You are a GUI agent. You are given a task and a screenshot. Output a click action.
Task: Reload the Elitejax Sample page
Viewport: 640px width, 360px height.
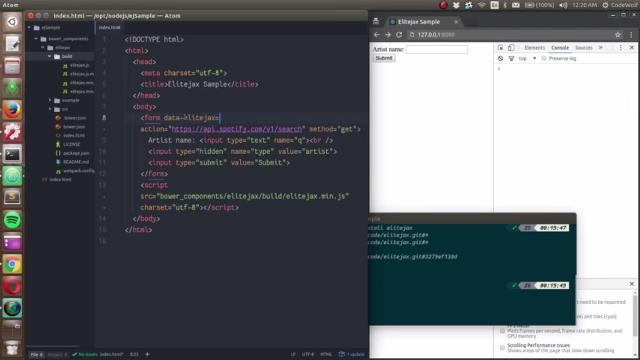pos(399,35)
